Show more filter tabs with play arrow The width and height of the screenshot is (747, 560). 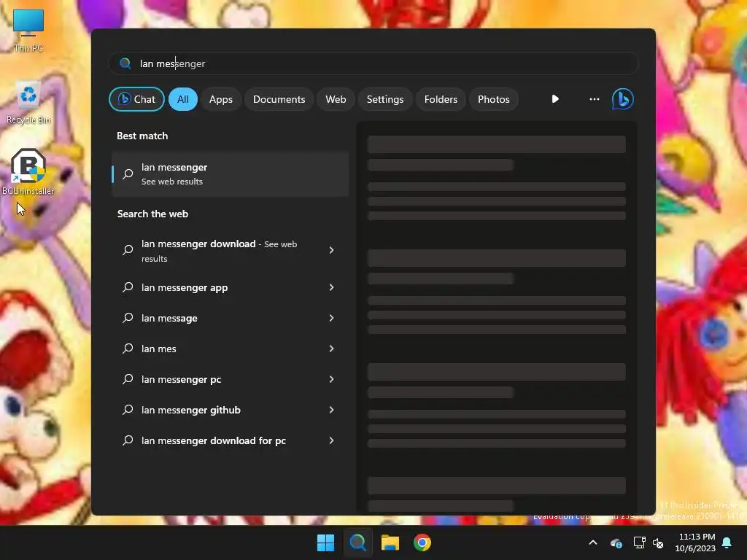(555, 99)
